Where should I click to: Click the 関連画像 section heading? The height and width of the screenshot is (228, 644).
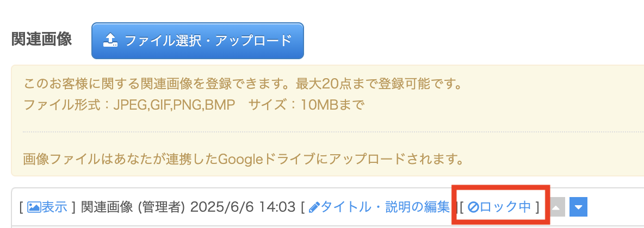(41, 40)
